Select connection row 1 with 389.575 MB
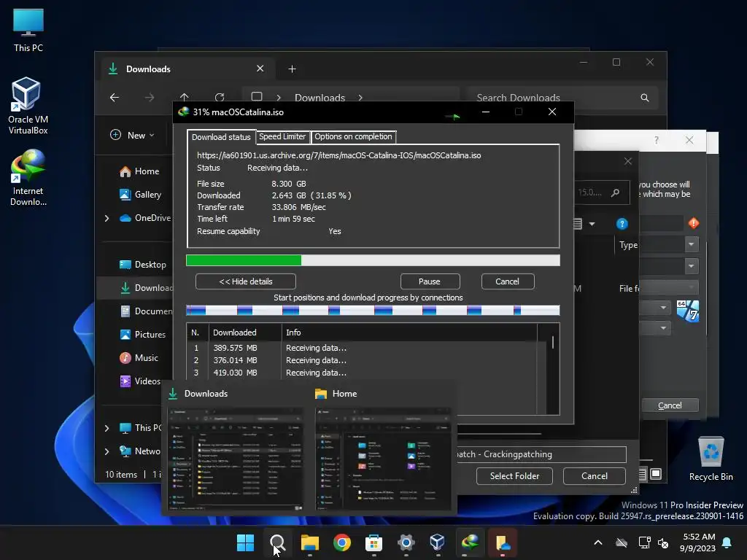747x560 pixels. pyautogui.click(x=362, y=348)
